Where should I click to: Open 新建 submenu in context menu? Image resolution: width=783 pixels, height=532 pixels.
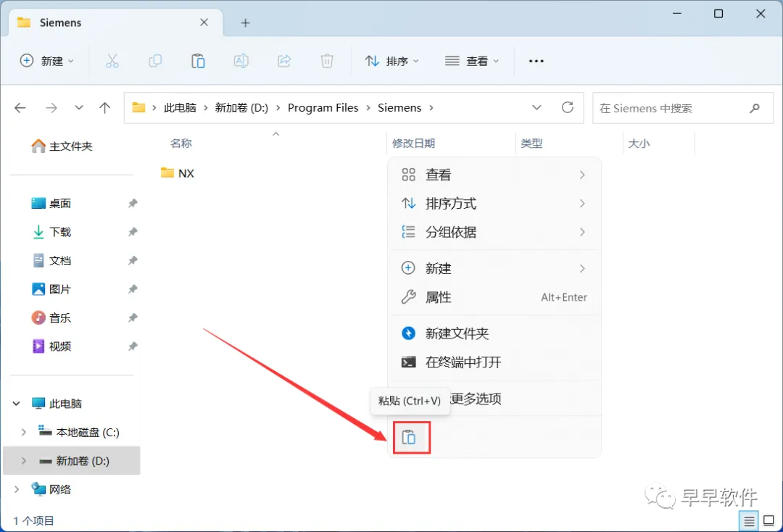pos(494,268)
